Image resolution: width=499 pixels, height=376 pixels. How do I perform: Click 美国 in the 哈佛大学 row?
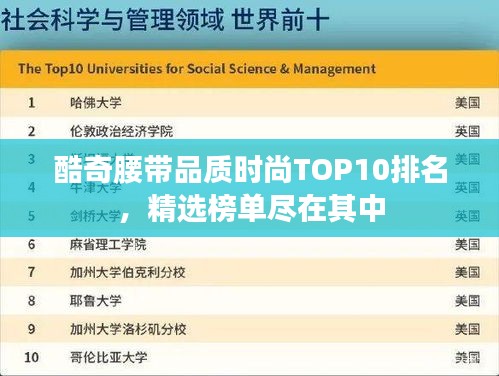point(468,103)
